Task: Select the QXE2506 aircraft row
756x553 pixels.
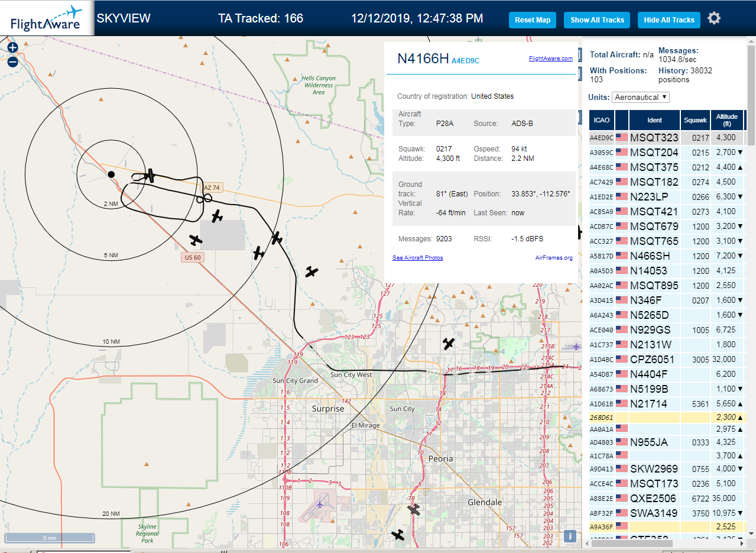Action: pyautogui.click(x=667, y=499)
